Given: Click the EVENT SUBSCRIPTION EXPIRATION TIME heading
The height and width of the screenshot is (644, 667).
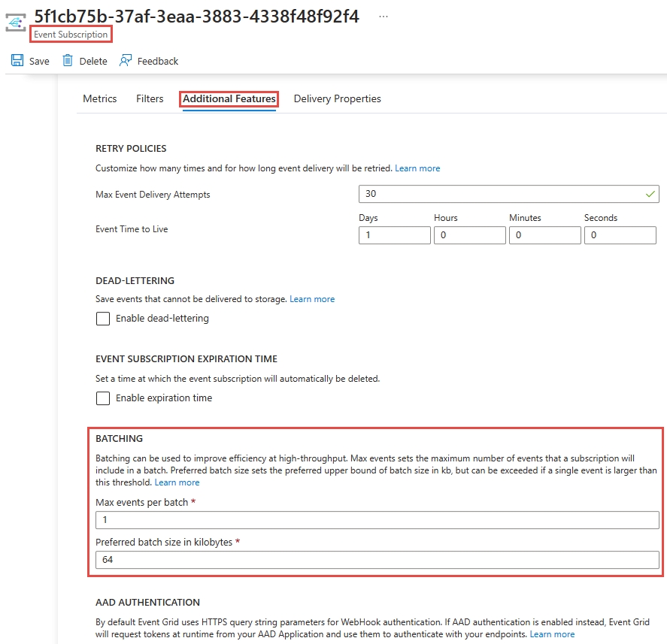Looking at the screenshot, I should [186, 358].
